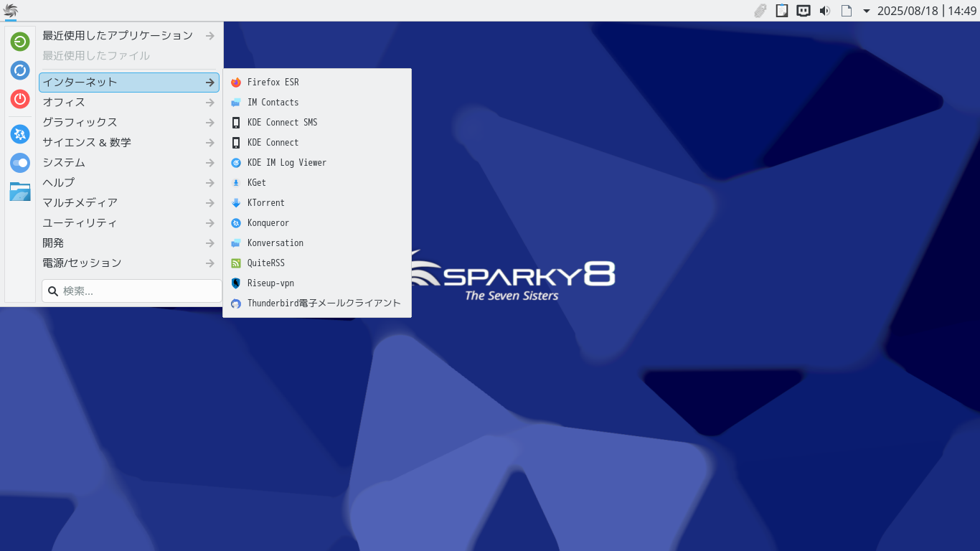
Task: Open the Dolphin folder icon in the launcher sidebar
Action: pos(20,192)
